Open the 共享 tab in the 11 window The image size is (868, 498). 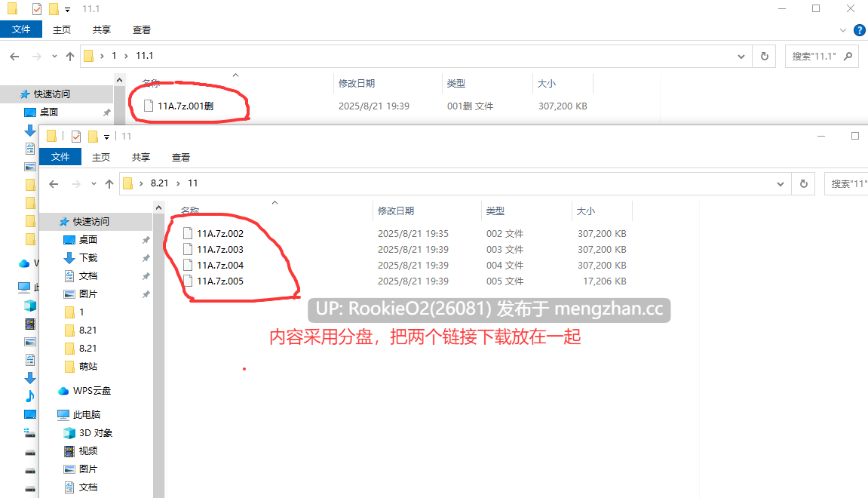[140, 157]
